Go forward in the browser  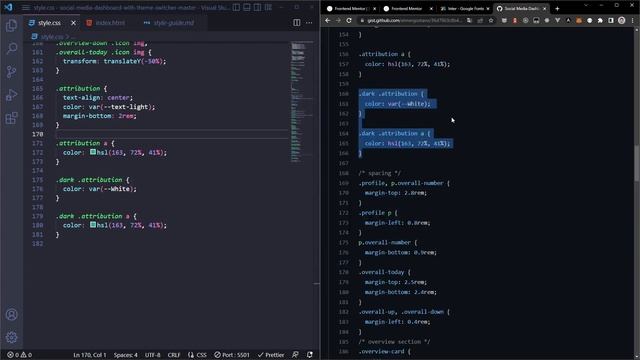(x=338, y=20)
